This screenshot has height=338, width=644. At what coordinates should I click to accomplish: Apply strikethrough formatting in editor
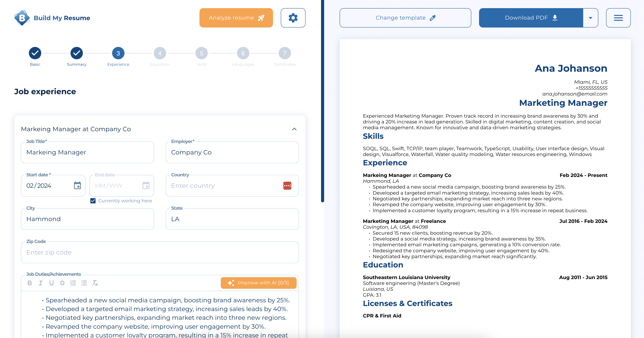point(62,283)
